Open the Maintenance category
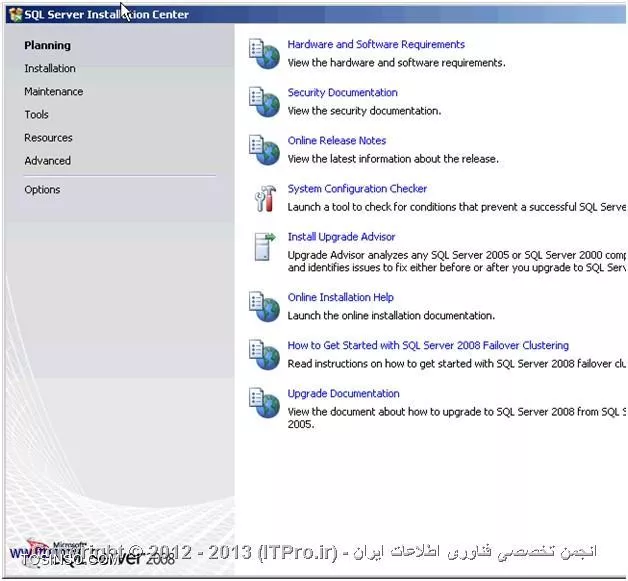The width and height of the screenshot is (628, 581). (x=54, y=92)
